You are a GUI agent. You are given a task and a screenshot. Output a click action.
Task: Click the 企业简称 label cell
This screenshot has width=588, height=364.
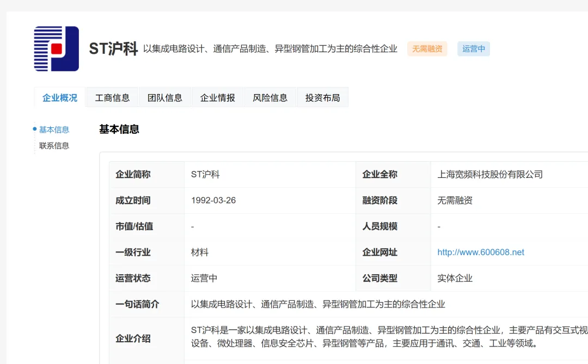pyautogui.click(x=146, y=174)
